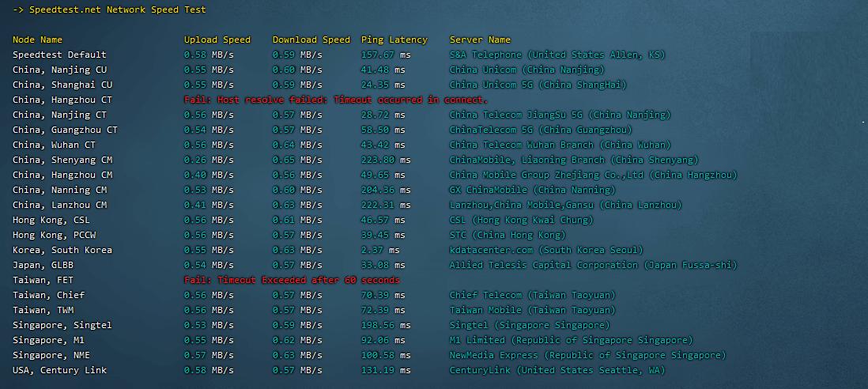868x389 pixels.
Task: Select the 'China, Nanjing CU' node name
Action: pyautogui.click(x=59, y=70)
